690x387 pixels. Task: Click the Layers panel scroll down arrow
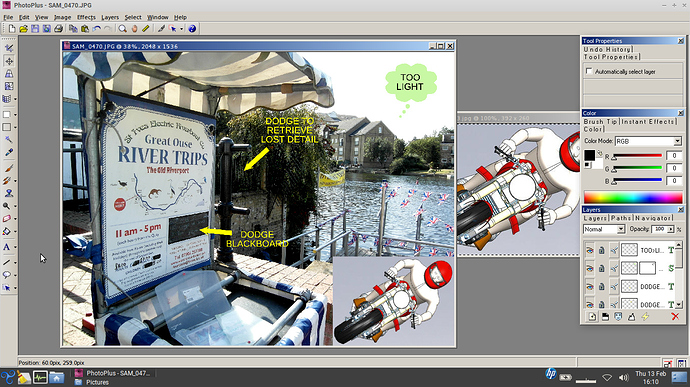coord(678,304)
